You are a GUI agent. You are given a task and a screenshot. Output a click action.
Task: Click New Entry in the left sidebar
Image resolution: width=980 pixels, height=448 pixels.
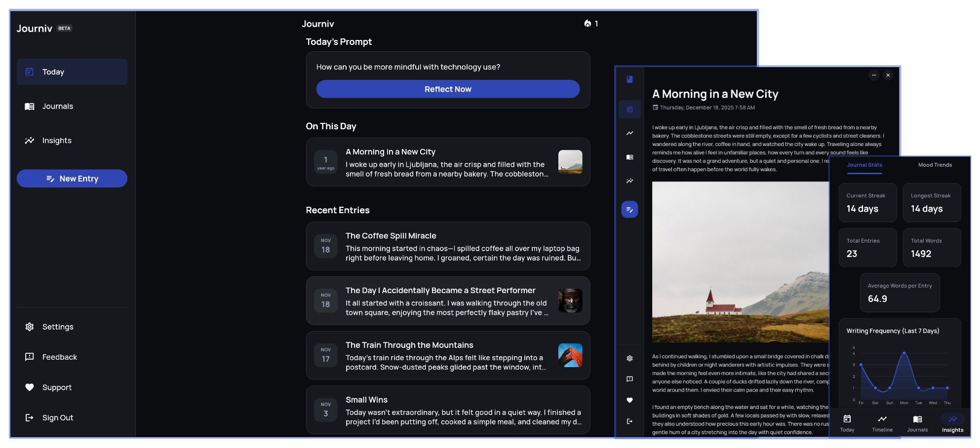tap(72, 178)
